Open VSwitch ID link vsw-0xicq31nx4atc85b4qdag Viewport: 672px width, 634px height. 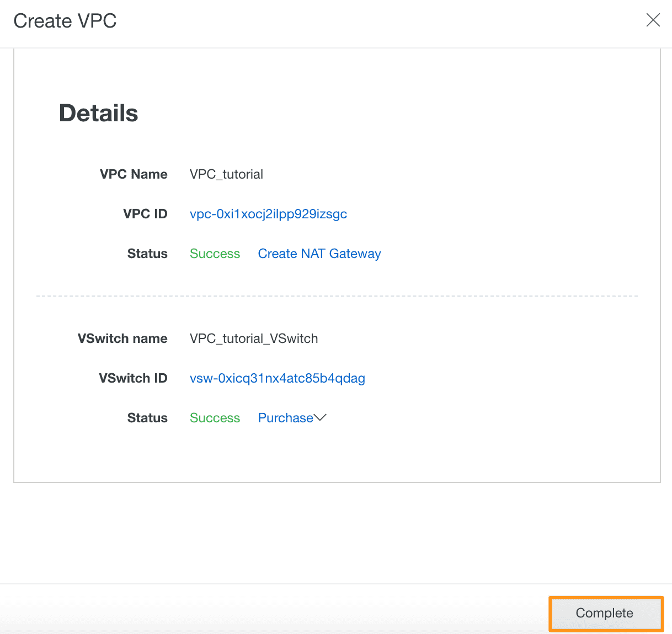278,378
